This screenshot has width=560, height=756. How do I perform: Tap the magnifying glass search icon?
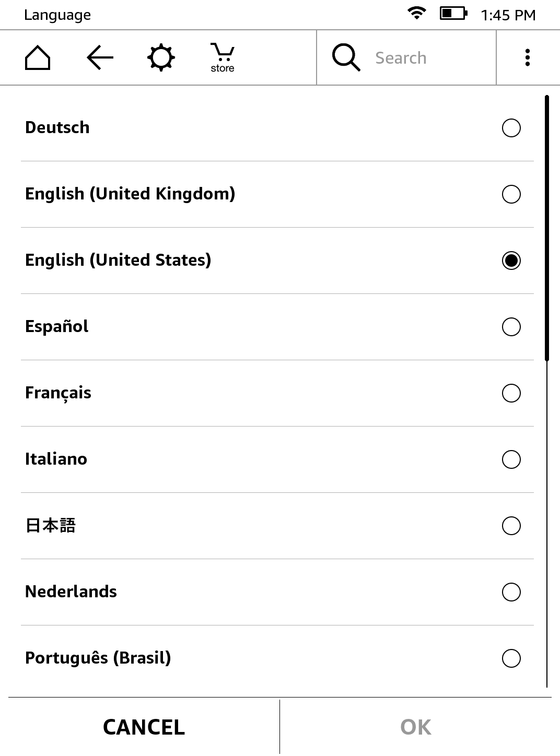click(346, 57)
